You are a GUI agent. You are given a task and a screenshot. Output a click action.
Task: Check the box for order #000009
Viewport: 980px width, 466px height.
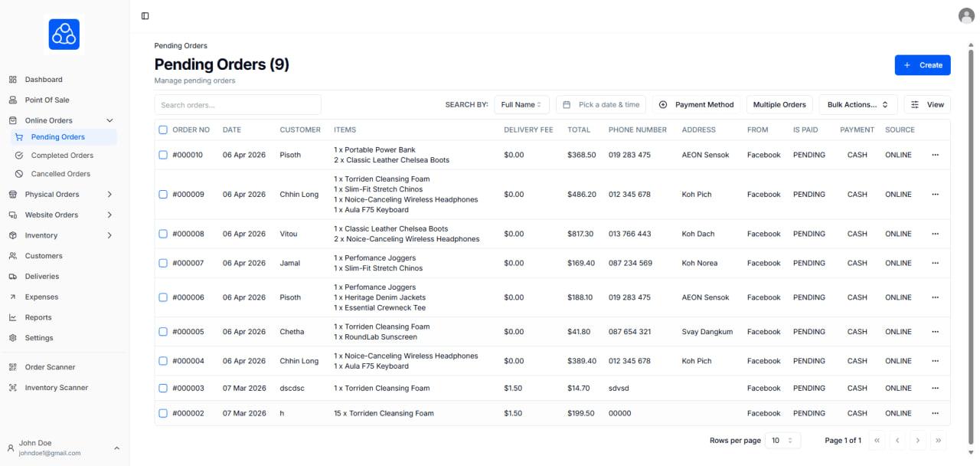click(x=163, y=195)
